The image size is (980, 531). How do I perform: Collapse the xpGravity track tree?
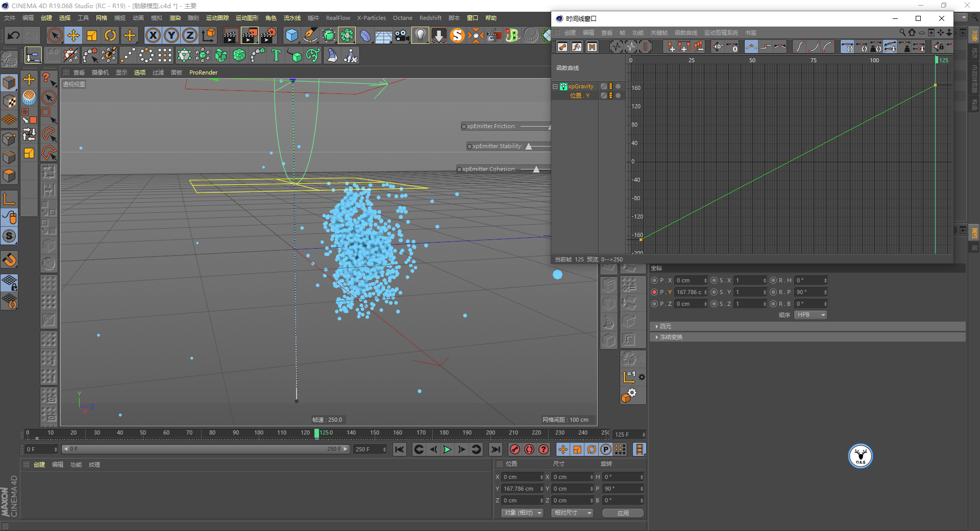point(555,86)
